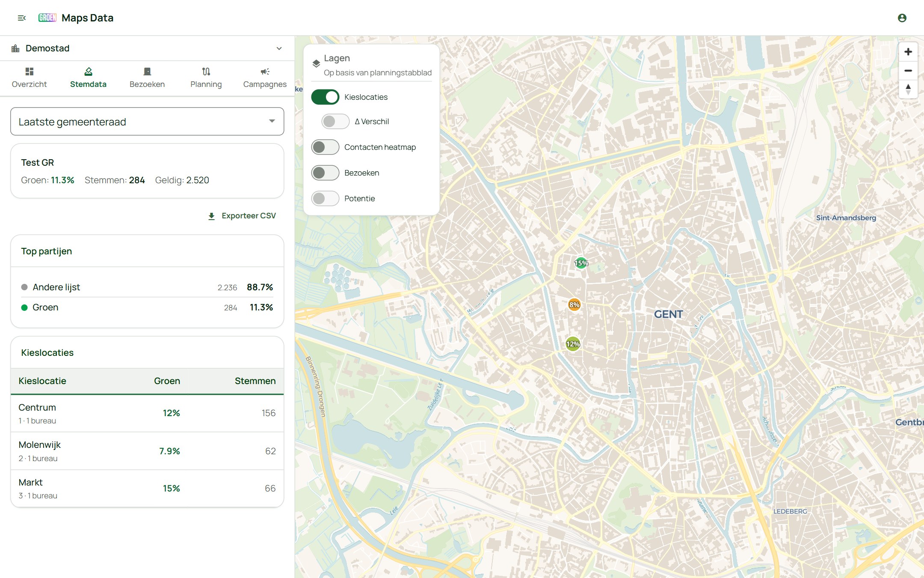The image size is (924, 578).
Task: Click the Test GR results card
Action: [147, 171]
